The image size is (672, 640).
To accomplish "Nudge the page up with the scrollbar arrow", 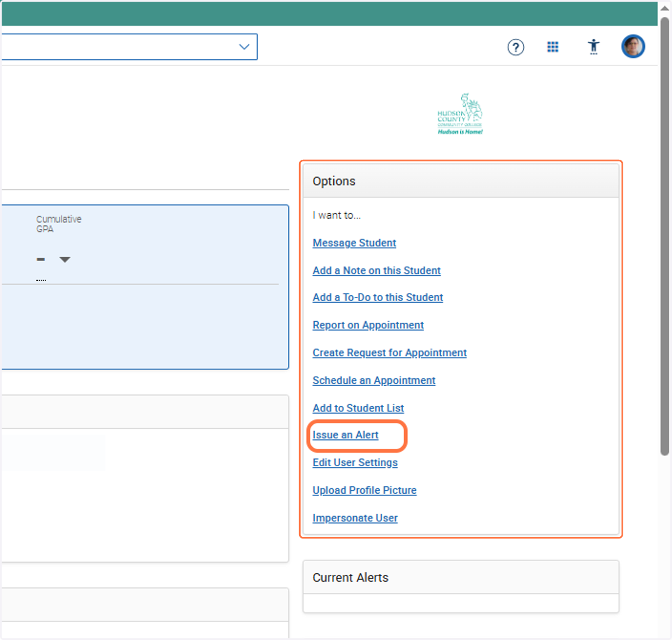I will [664, 8].
